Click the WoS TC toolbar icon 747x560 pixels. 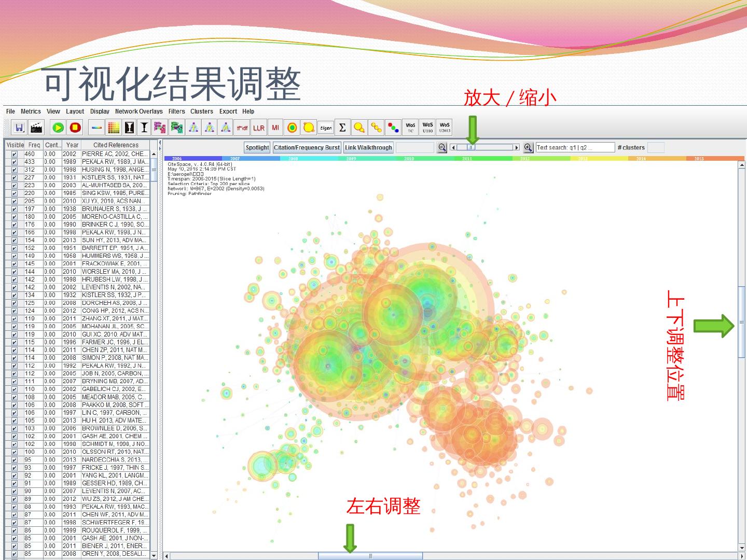pos(410,128)
